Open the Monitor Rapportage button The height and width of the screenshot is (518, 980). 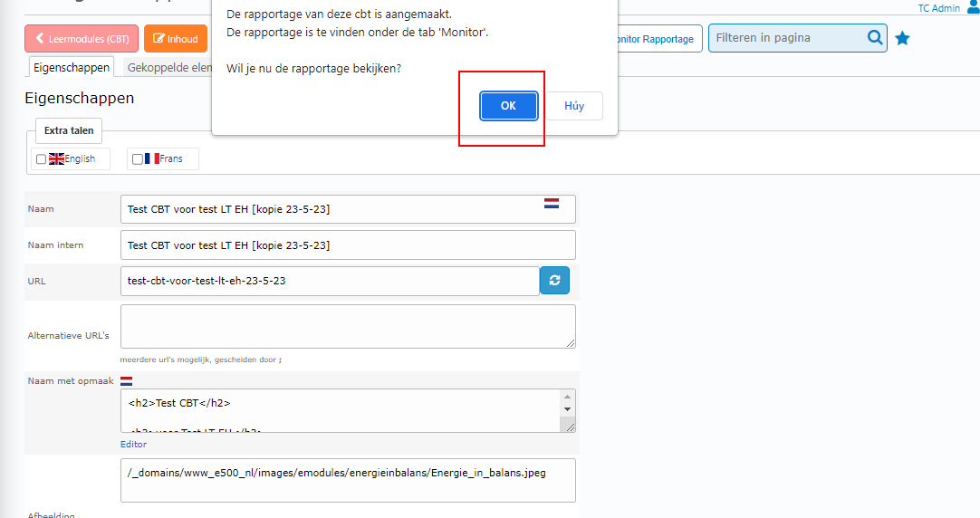click(654, 39)
